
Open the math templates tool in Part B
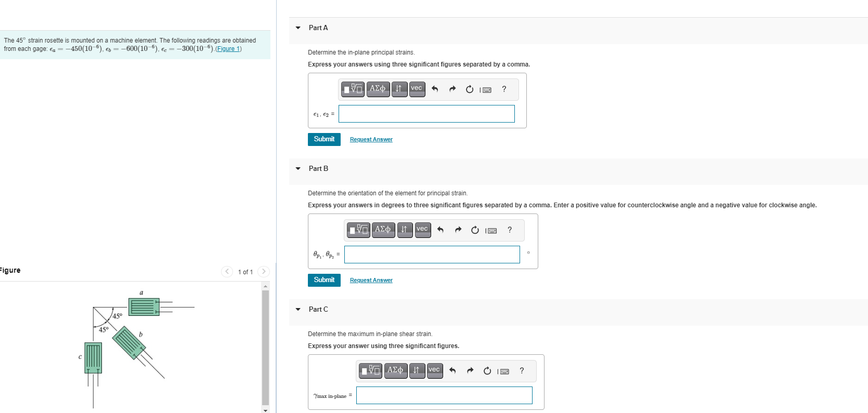(359, 230)
